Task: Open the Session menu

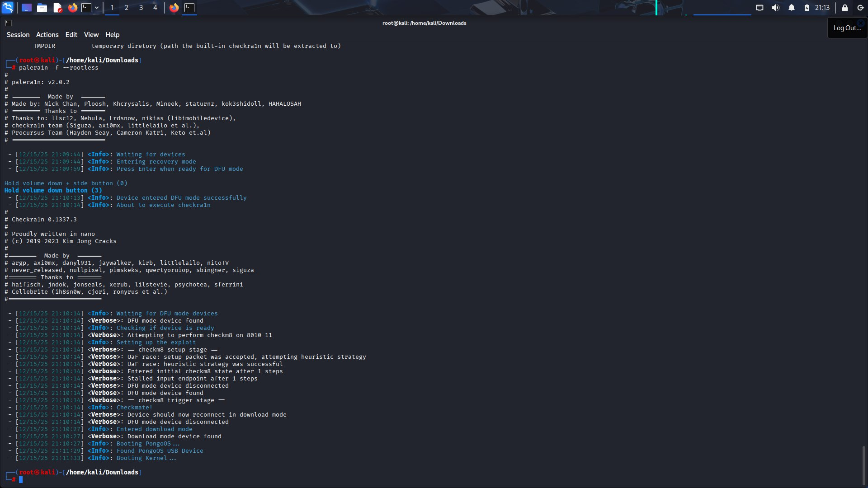Action: 18,35
